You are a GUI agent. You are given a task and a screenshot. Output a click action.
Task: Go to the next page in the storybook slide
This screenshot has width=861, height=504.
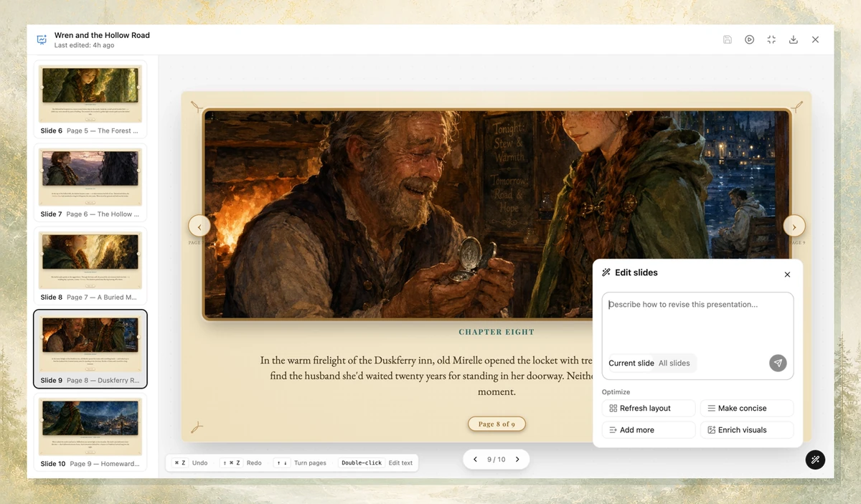[x=794, y=226]
